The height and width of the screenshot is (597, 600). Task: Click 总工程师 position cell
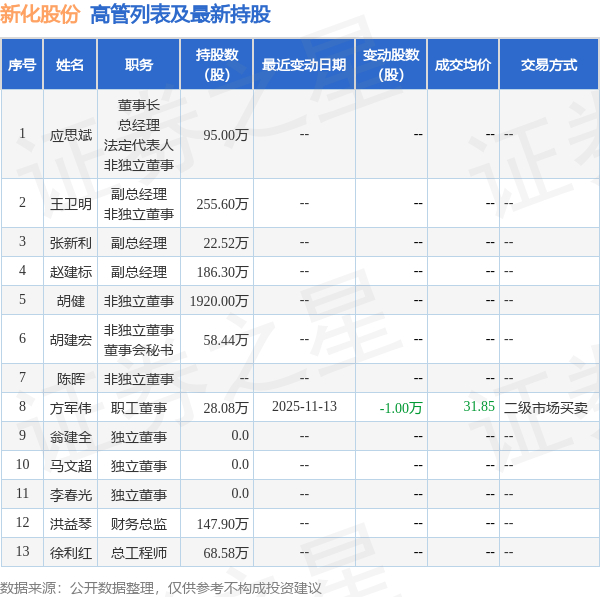[139, 553]
